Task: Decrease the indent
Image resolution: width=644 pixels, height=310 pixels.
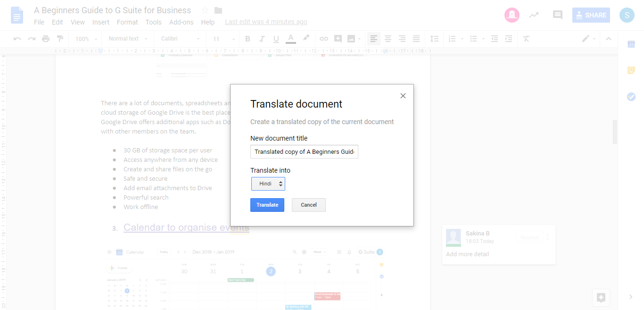Action: pyautogui.click(x=494, y=39)
